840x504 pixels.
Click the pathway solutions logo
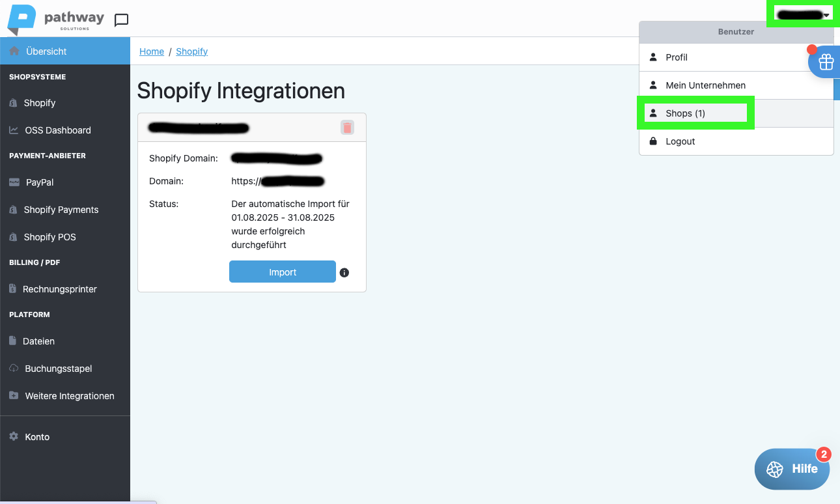coord(56,20)
